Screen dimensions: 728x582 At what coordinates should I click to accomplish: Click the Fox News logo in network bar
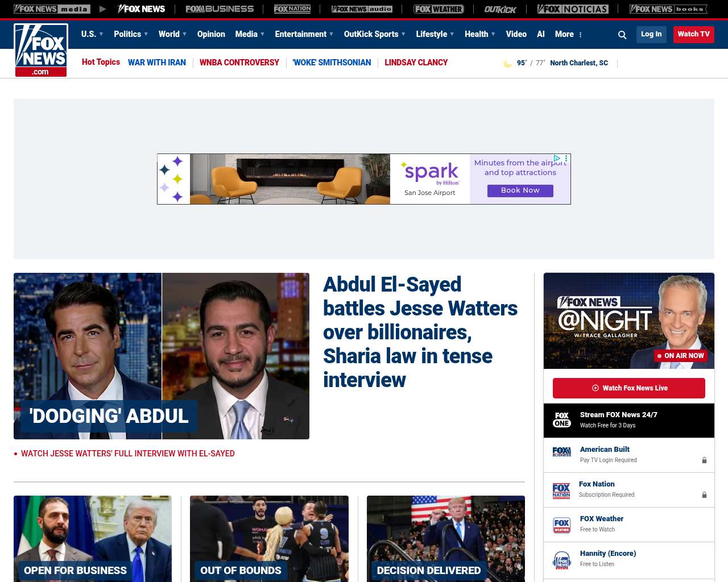[141, 9]
